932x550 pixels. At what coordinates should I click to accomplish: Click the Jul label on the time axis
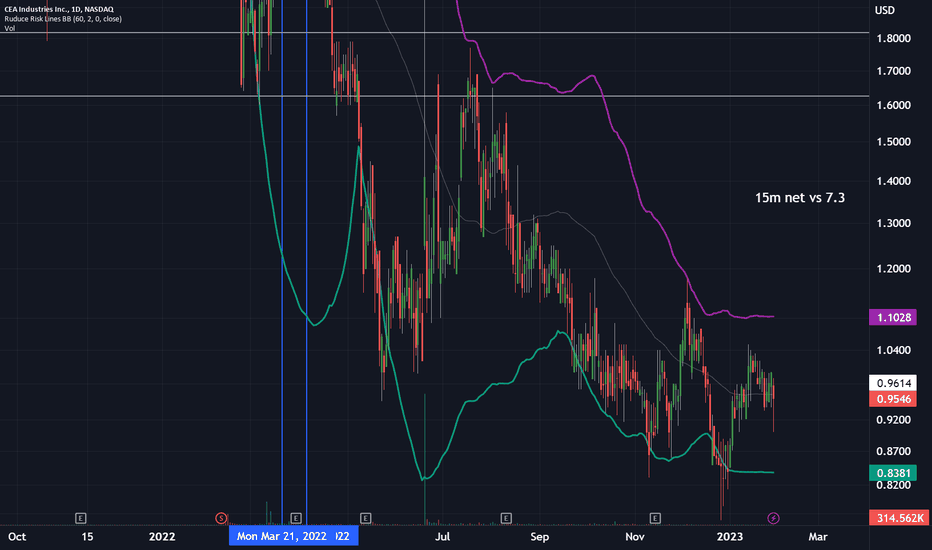click(x=442, y=537)
